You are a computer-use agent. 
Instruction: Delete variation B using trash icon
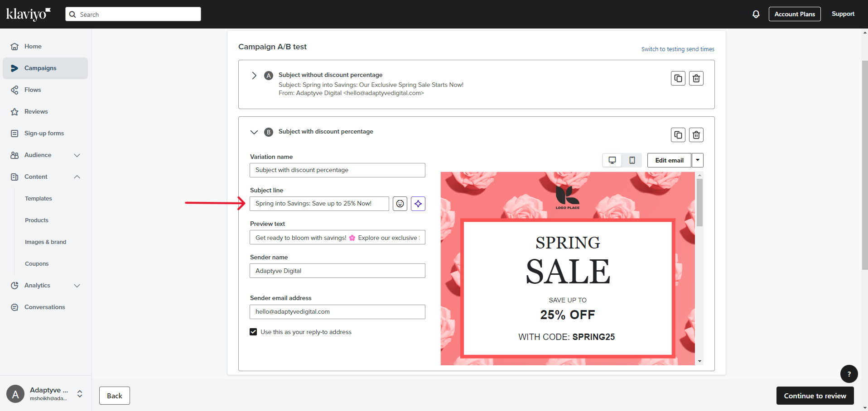[696, 135]
